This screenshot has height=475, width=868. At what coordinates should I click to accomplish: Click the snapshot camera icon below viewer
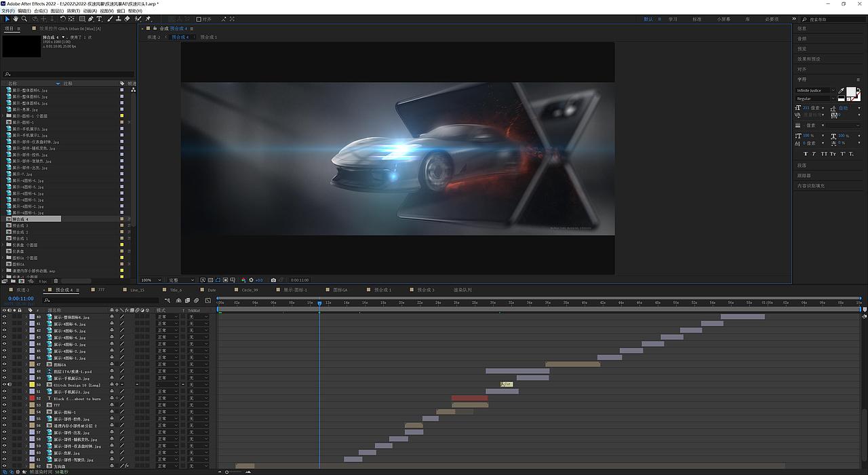click(273, 280)
